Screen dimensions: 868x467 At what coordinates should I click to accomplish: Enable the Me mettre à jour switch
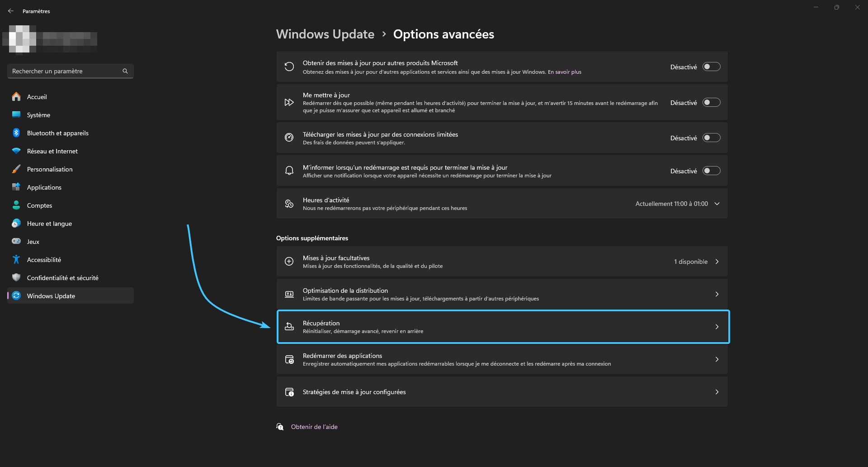point(712,102)
